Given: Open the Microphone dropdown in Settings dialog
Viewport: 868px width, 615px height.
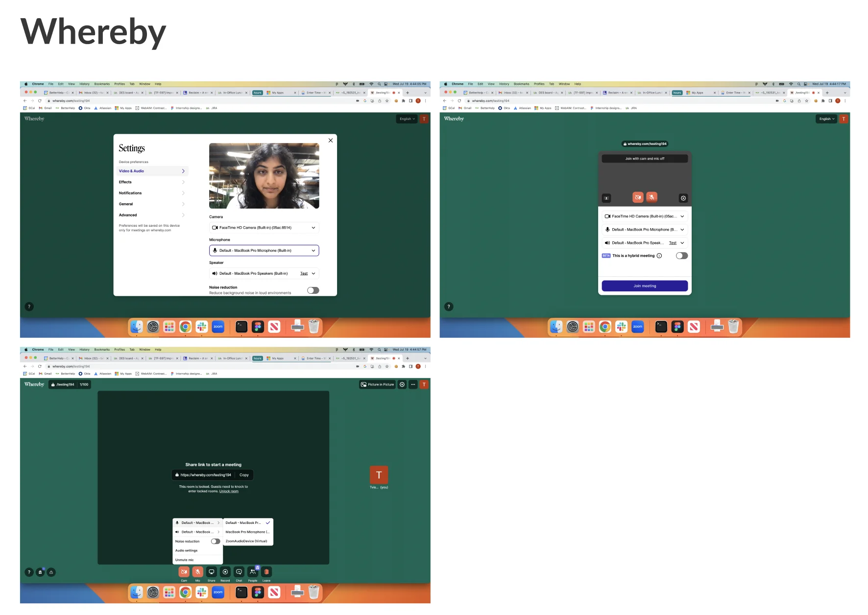Looking at the screenshot, I should (x=264, y=251).
